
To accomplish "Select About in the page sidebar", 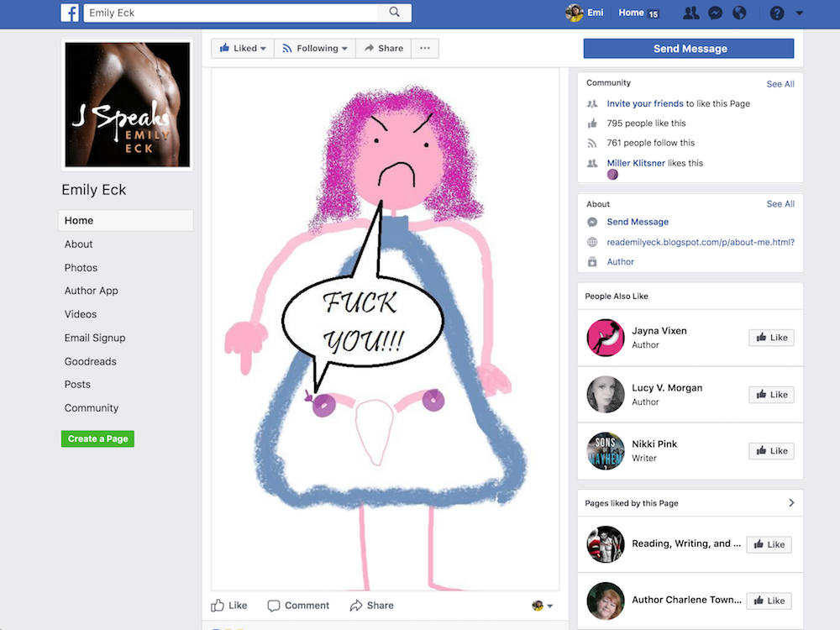I will click(78, 244).
